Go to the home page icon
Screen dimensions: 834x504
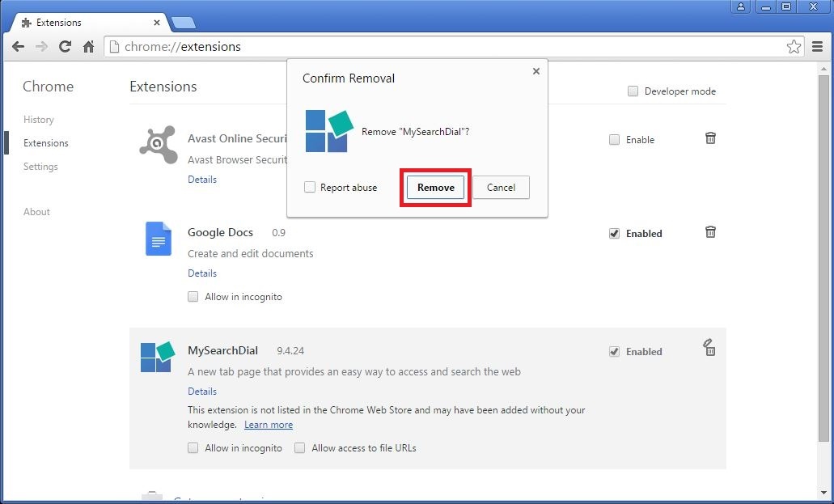click(88, 47)
